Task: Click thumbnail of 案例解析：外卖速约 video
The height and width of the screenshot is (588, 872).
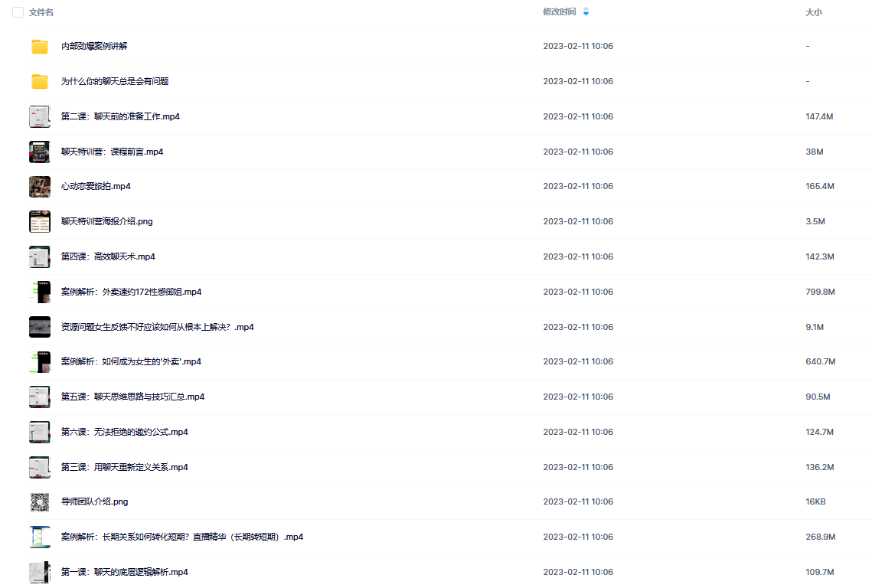Action: (x=40, y=292)
